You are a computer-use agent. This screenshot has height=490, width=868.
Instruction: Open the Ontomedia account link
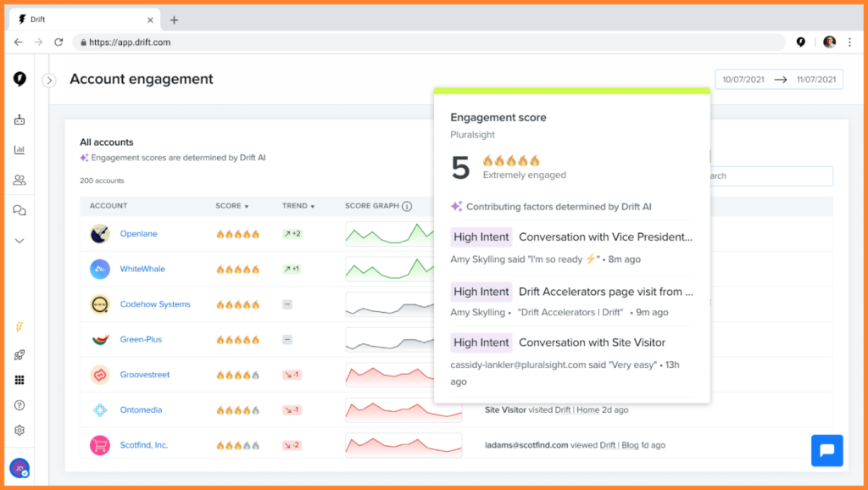(141, 409)
